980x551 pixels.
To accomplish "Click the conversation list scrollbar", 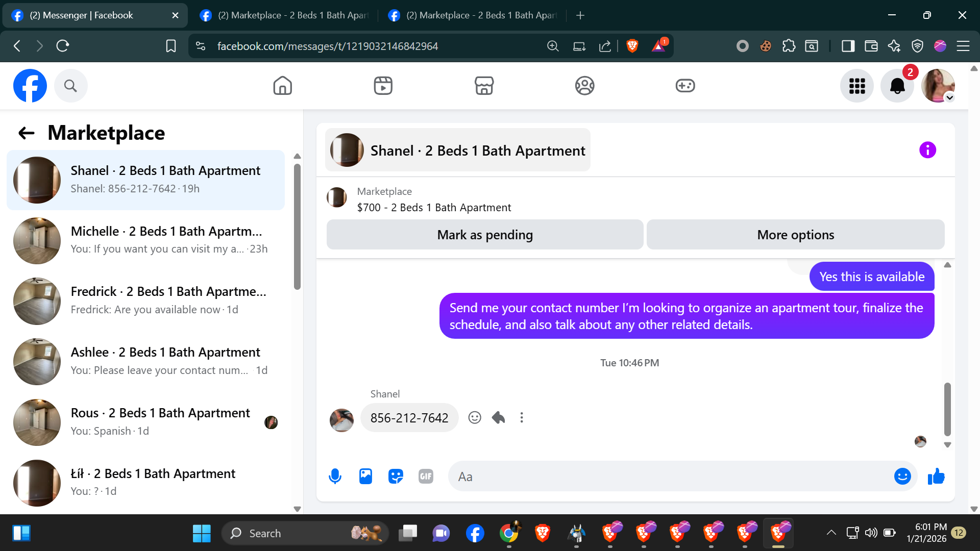I will [297, 227].
